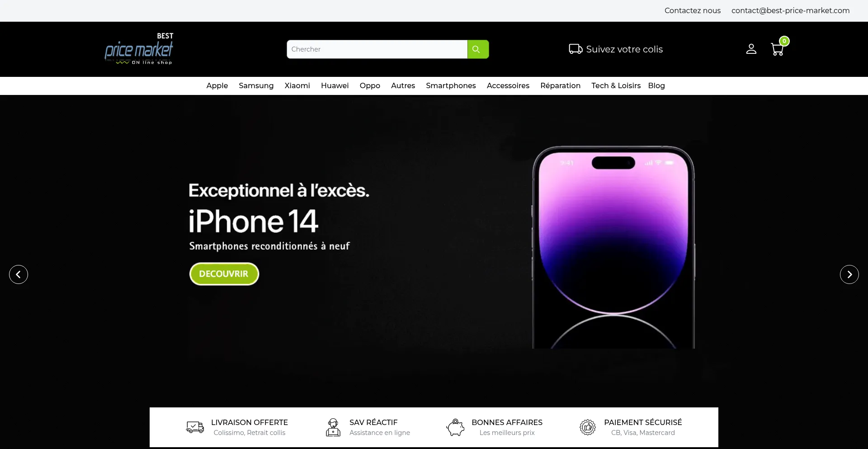Advance carousel with right arrow
Screen dimensions: 868x449
click(849, 274)
